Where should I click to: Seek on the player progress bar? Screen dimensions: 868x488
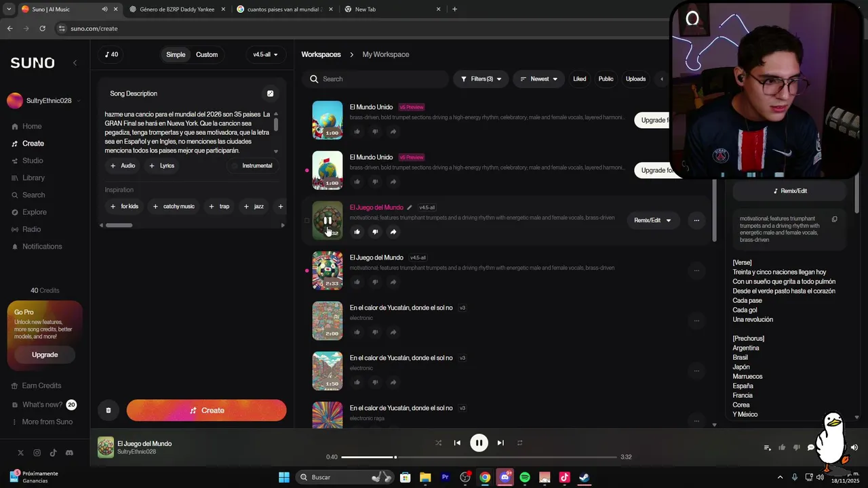tap(479, 457)
